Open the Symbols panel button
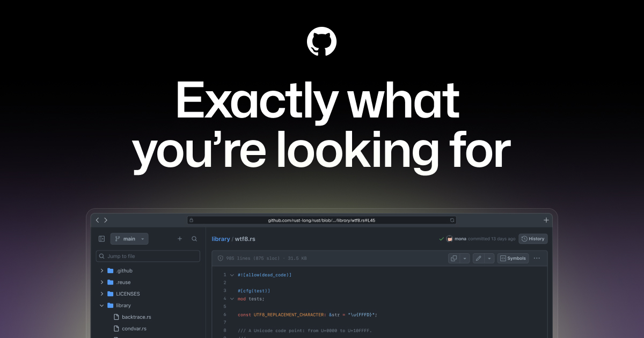The width and height of the screenshot is (644, 338). point(513,258)
